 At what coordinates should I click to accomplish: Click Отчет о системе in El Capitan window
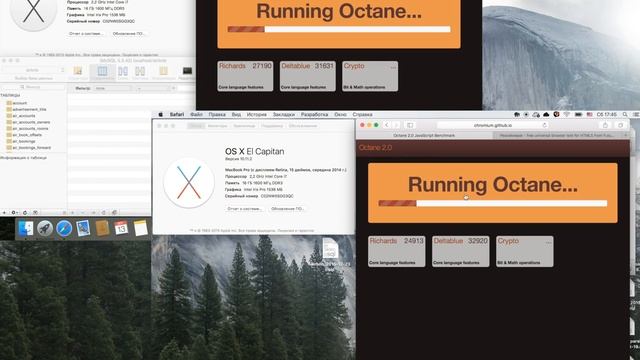(244, 209)
